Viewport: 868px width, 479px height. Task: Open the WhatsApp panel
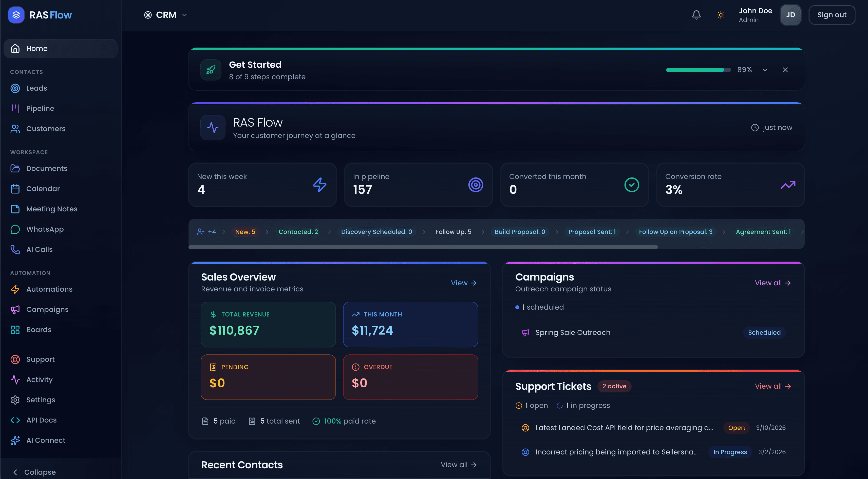point(45,229)
